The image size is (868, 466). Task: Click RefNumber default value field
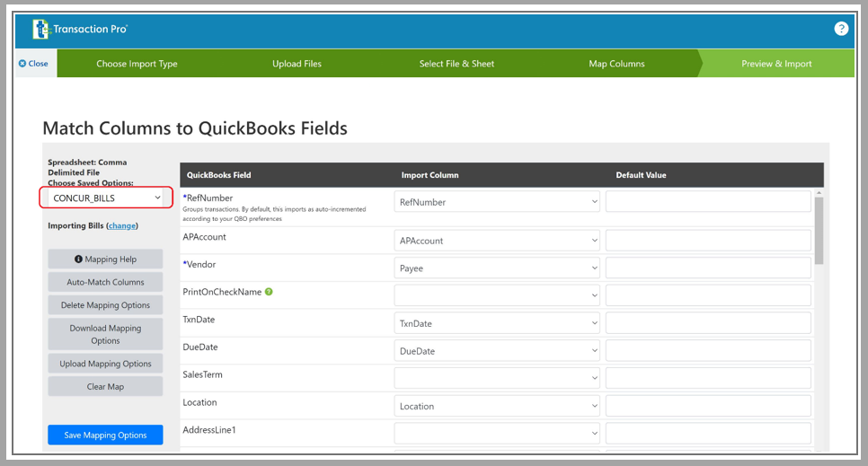pyautogui.click(x=708, y=201)
